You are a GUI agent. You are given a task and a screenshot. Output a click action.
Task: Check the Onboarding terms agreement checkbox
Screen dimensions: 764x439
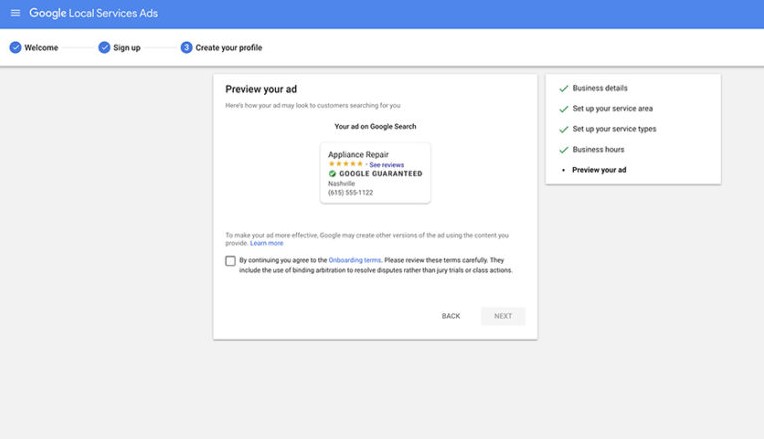click(230, 261)
